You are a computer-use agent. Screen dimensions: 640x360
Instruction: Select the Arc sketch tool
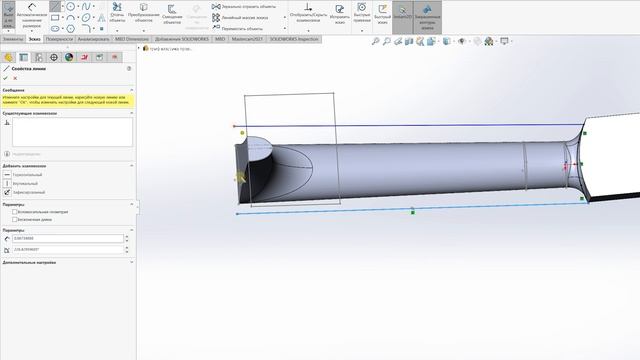71,18
